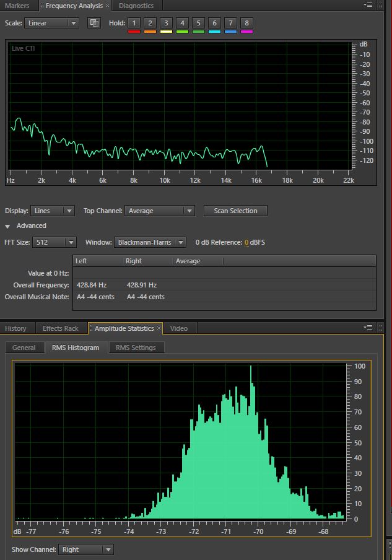This screenshot has width=392, height=560.
Task: Toggle Hold button 8
Action: 246,23
